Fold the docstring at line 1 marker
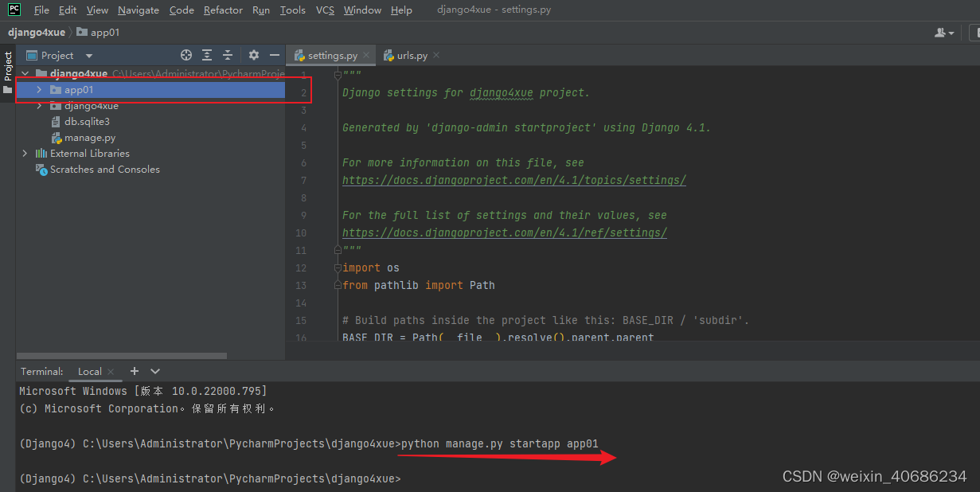 pos(338,75)
